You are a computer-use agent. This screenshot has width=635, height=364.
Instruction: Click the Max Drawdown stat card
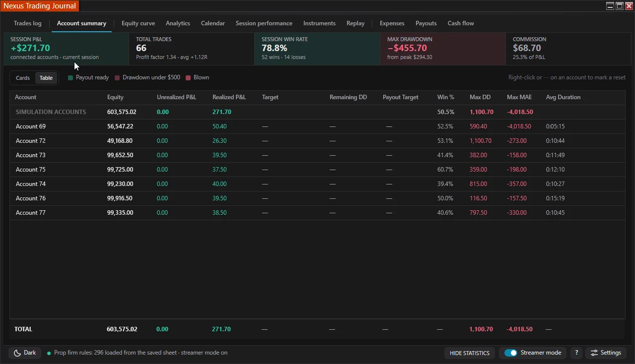pos(443,49)
